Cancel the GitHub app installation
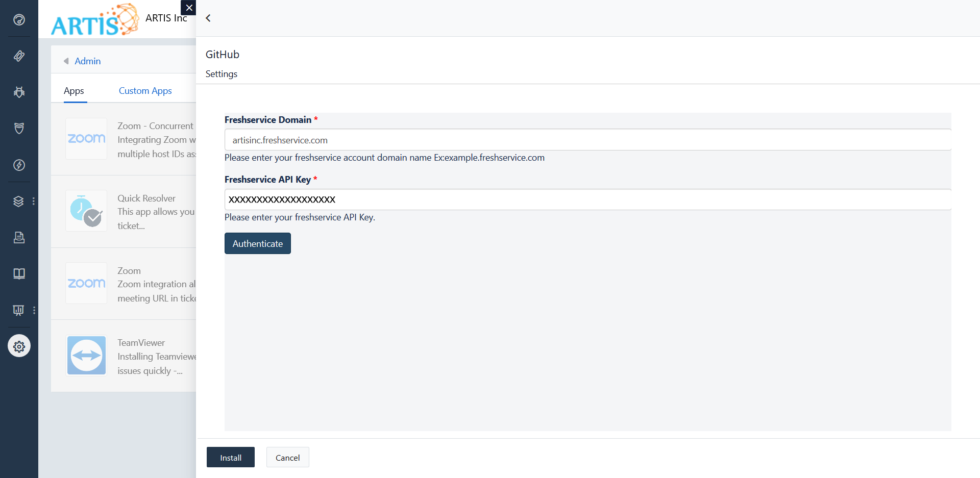Image resolution: width=980 pixels, height=478 pixels. coord(288,458)
